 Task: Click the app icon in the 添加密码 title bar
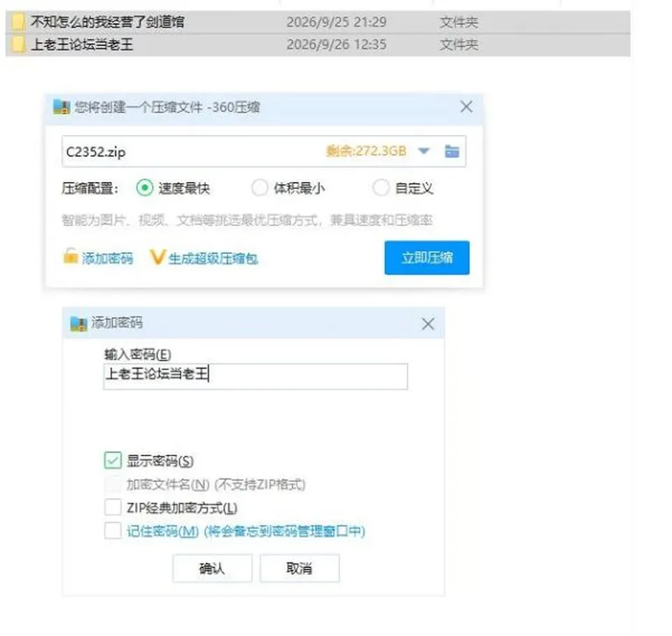pos(78,324)
